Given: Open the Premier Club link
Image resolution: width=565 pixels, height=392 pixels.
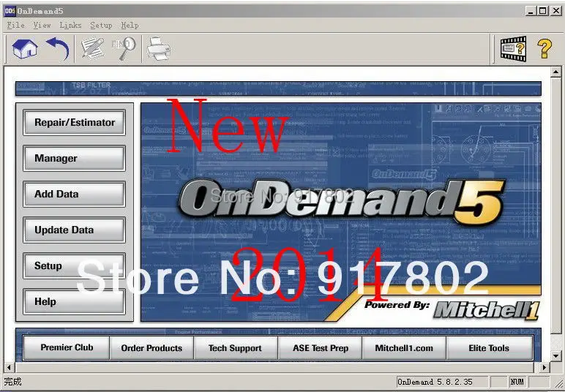Looking at the screenshot, I should (67, 347).
